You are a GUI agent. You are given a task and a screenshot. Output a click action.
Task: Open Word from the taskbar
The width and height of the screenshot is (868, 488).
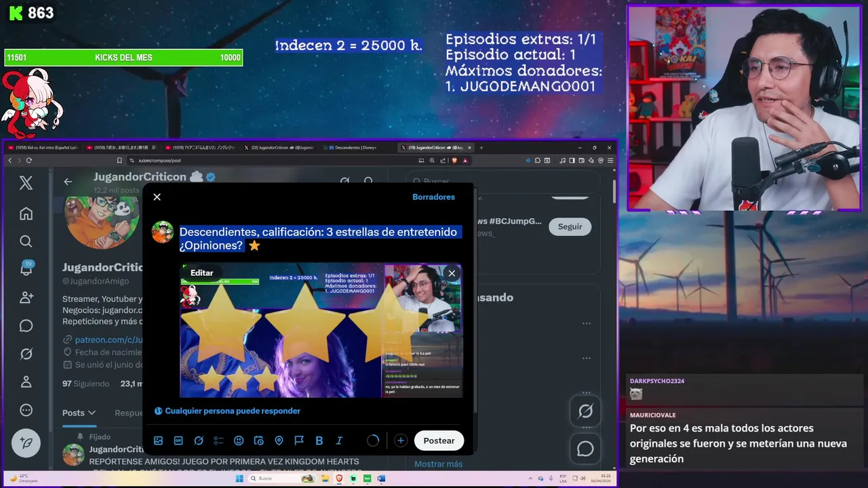pyautogui.click(x=381, y=479)
